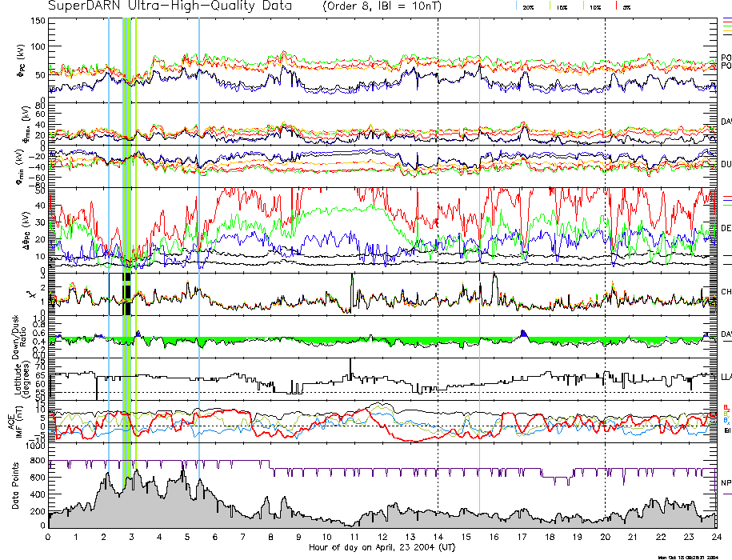732x560 pixels.
Task: Click the green 15% legend swatch
Action: [551, 6]
